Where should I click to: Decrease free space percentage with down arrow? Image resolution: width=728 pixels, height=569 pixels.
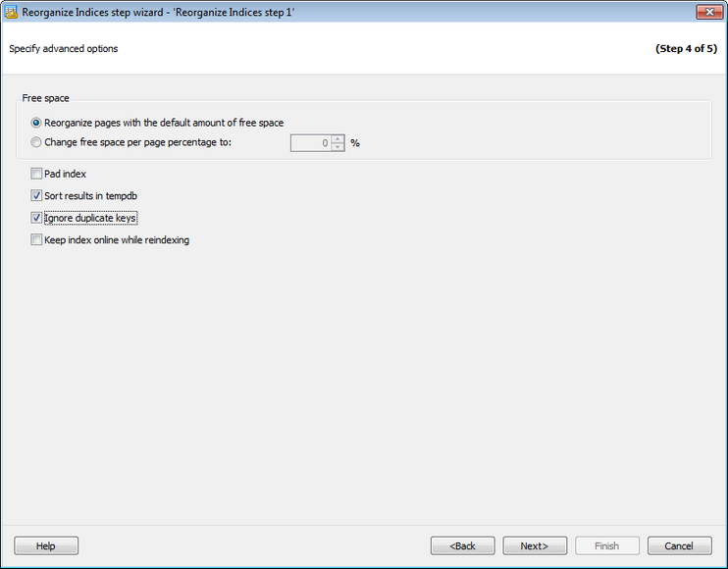338,147
